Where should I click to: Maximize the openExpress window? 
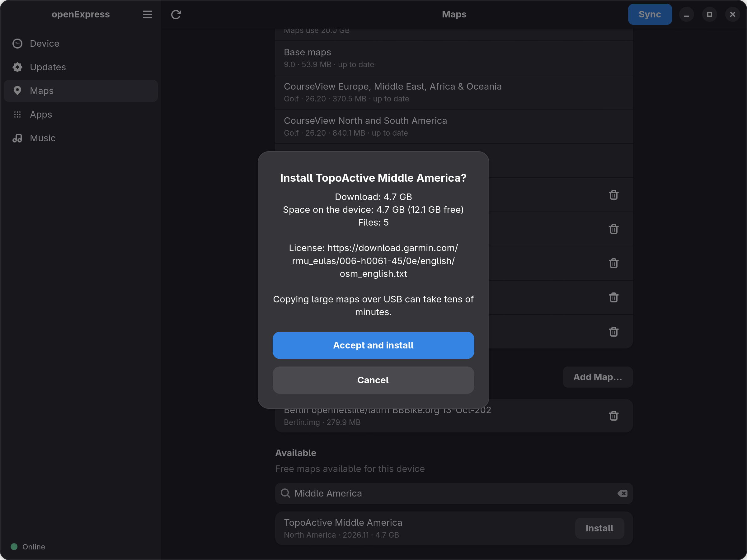(x=710, y=15)
